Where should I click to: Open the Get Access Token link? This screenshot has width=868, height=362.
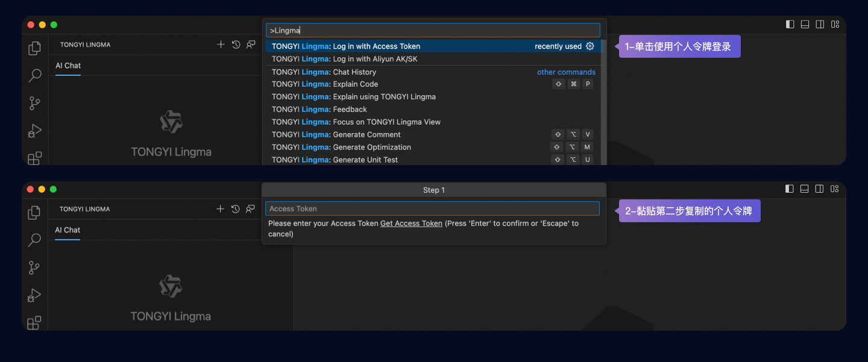tap(411, 223)
